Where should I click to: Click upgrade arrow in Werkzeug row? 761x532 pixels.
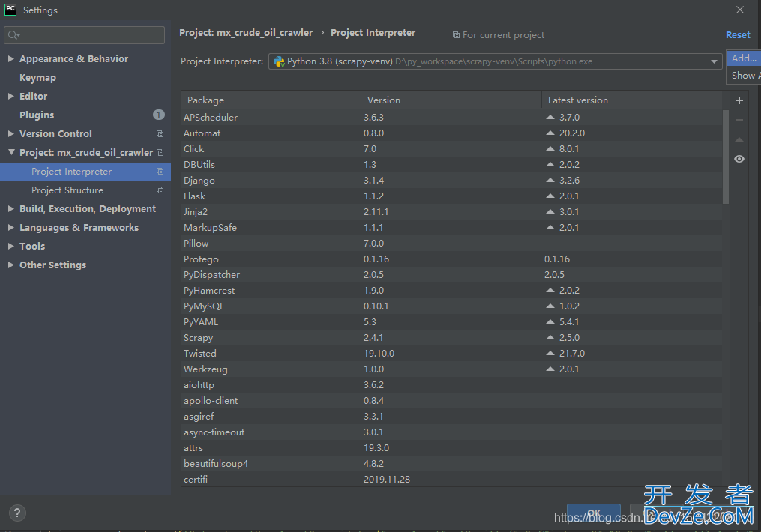[x=550, y=369]
